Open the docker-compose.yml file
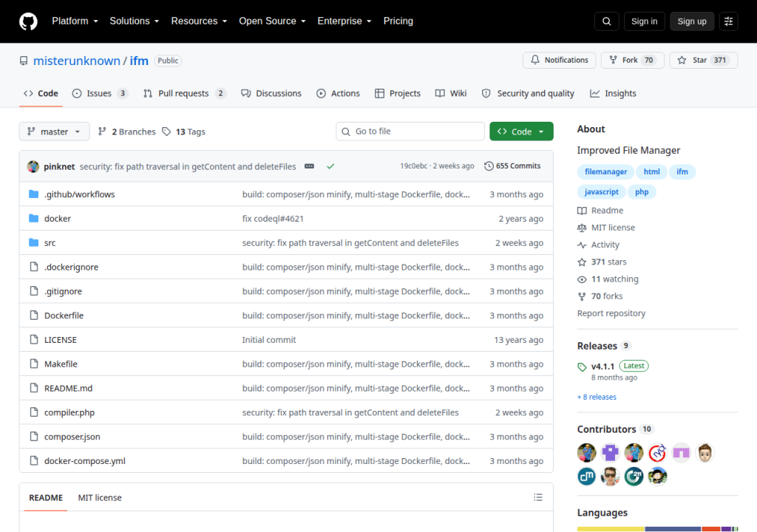The width and height of the screenshot is (757, 532). [x=85, y=461]
